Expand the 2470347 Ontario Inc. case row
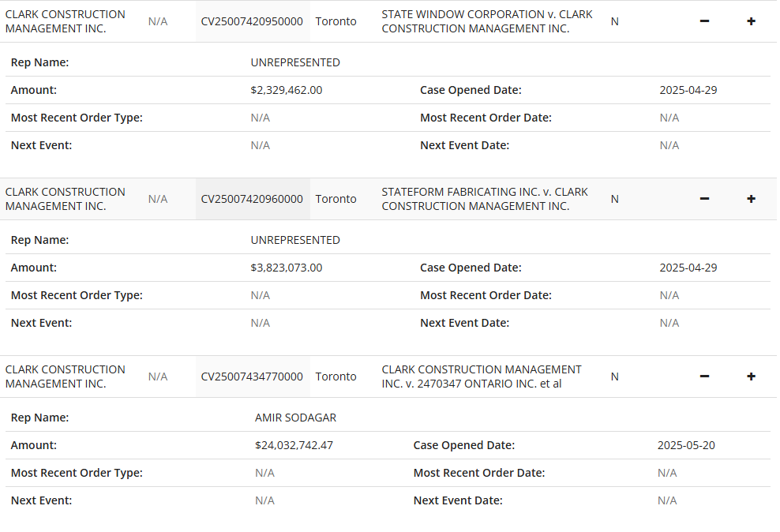Viewport: 780px width, 532px height. pyautogui.click(x=751, y=377)
